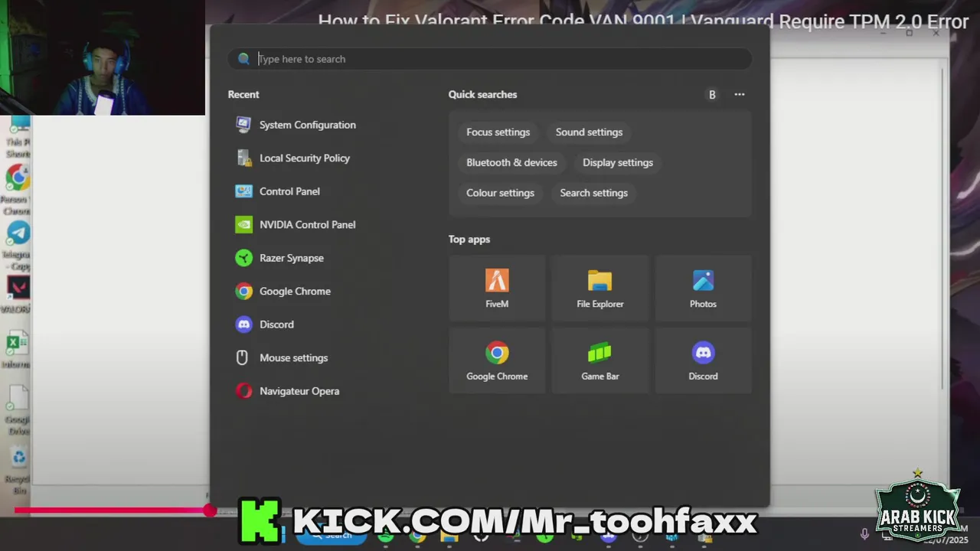The width and height of the screenshot is (980, 551).
Task: Launch Razer Synapse from recent list
Action: pos(280,258)
